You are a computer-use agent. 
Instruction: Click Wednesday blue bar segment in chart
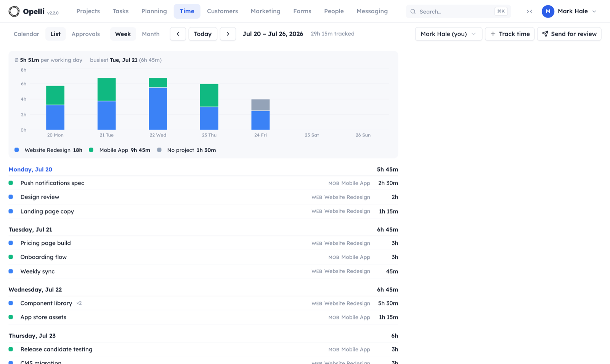pyautogui.click(x=158, y=109)
